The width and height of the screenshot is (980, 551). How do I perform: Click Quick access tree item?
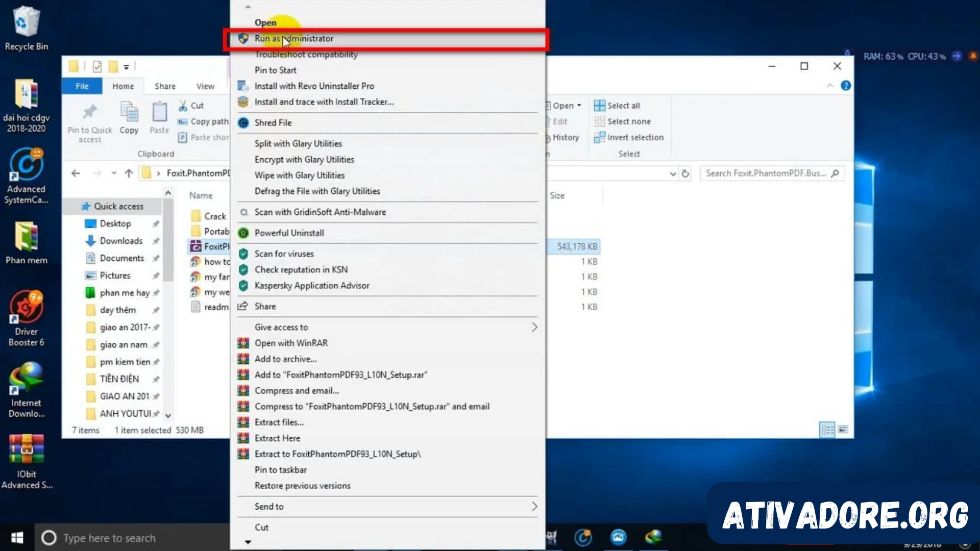pyautogui.click(x=118, y=206)
